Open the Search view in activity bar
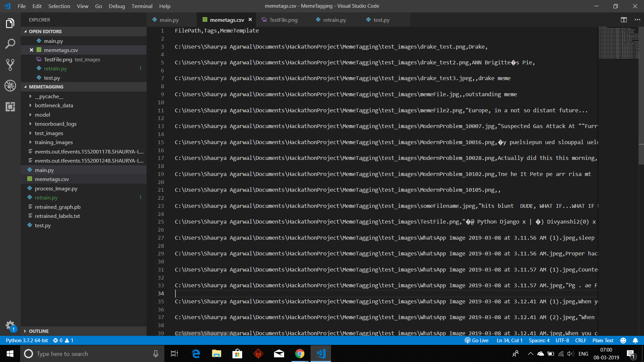This screenshot has height=362, width=644. [10, 44]
